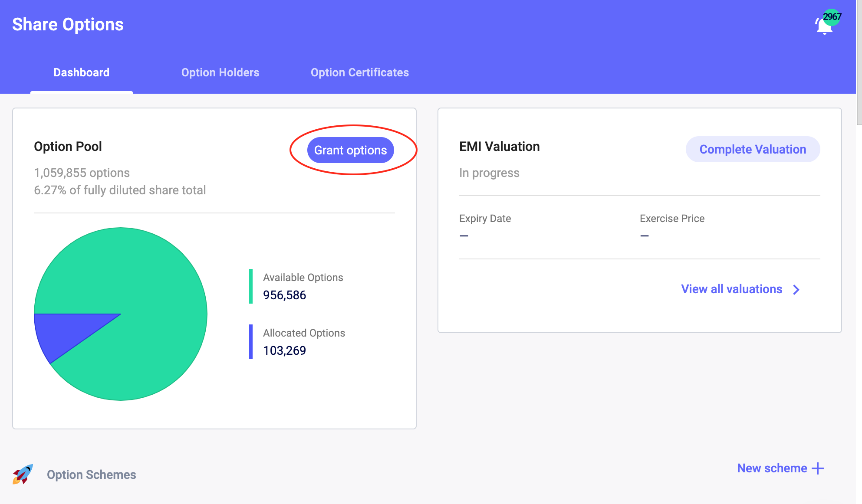This screenshot has height=504, width=862.
Task: Click the blue Allocated Options legend bar
Action: coord(251,342)
